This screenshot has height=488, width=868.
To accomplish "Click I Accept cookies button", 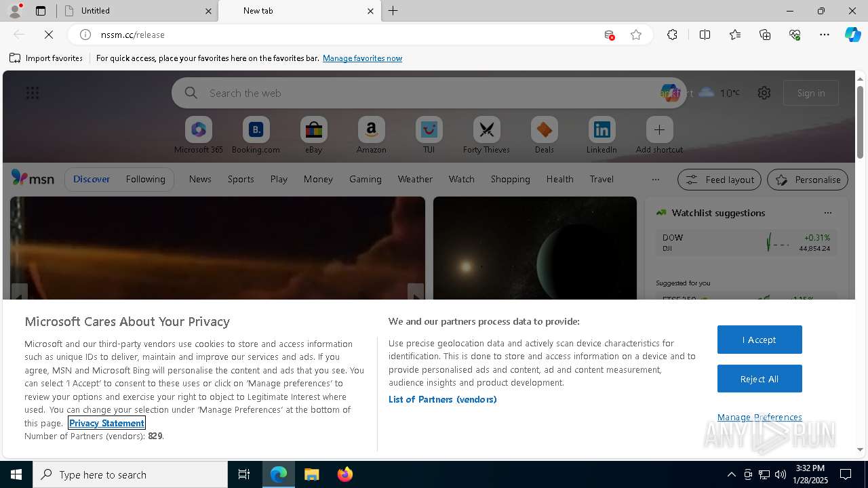I will 759,340.
